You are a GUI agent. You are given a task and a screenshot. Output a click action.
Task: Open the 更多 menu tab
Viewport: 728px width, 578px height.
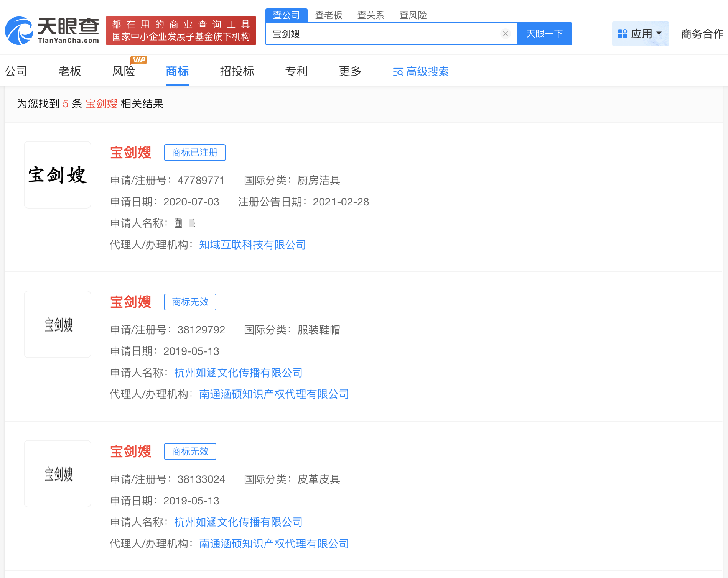pos(350,71)
